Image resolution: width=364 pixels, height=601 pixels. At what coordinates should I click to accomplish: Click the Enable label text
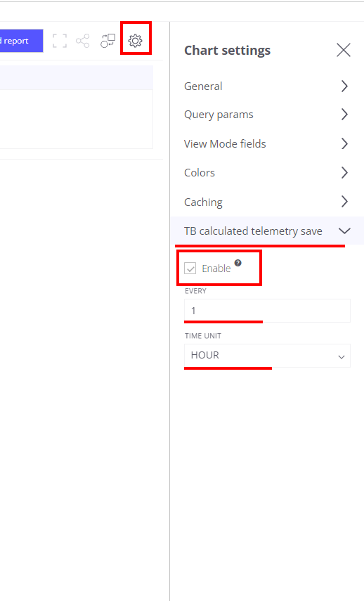click(x=216, y=269)
